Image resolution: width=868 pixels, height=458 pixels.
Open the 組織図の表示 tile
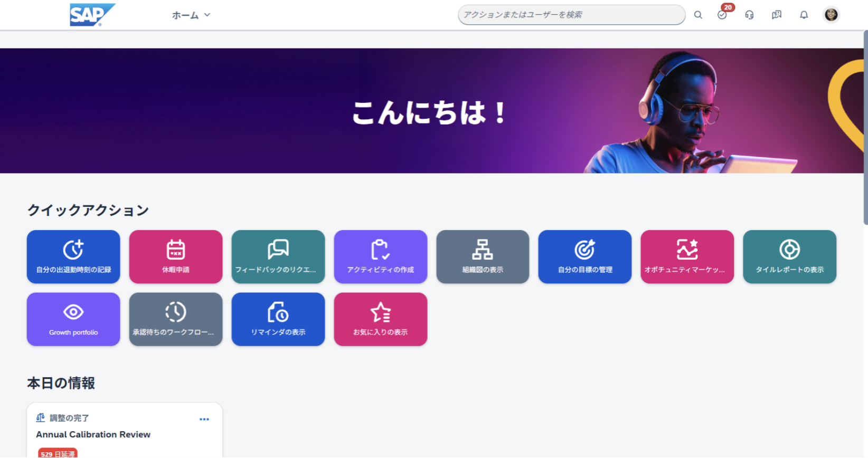483,256
